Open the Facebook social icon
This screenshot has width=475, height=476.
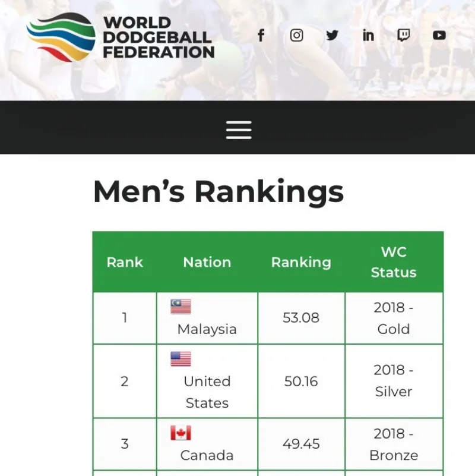coord(261,36)
